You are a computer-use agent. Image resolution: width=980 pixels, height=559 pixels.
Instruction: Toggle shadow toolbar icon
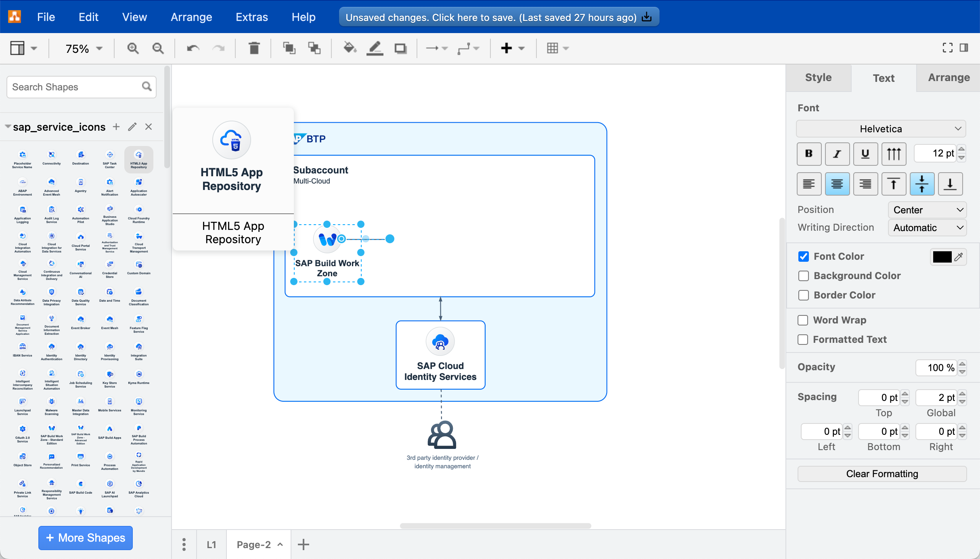point(400,48)
